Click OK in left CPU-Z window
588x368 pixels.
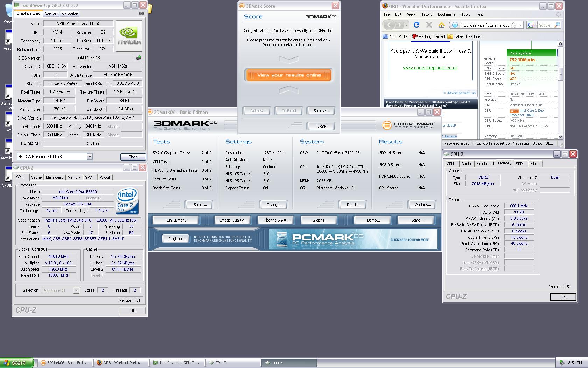[133, 311]
